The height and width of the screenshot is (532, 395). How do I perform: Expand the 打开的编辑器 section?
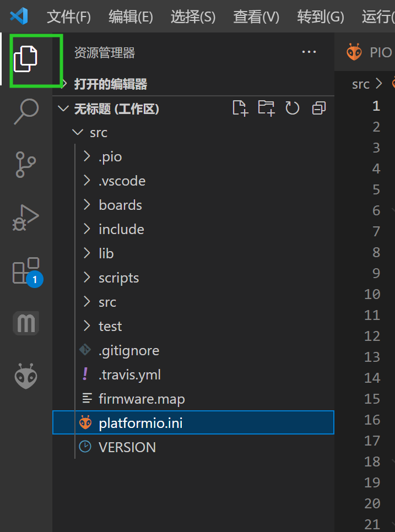click(110, 84)
